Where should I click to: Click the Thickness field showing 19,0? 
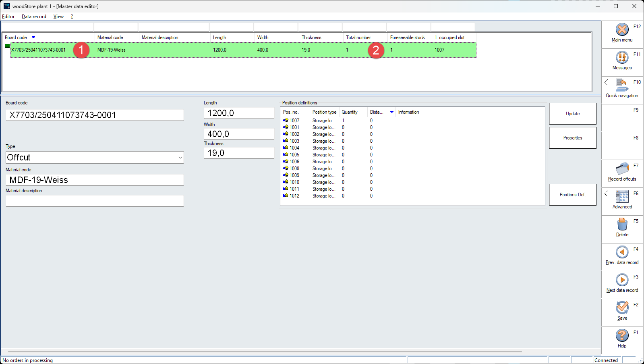tap(239, 153)
